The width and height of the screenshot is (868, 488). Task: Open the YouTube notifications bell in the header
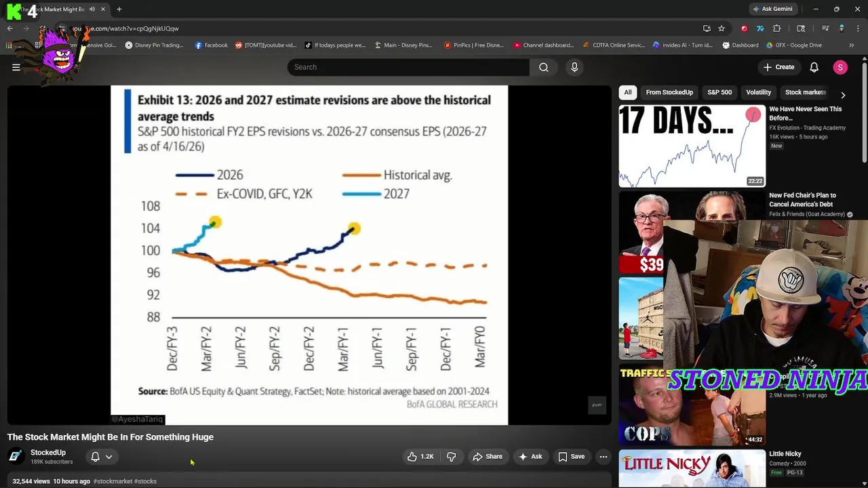pyautogui.click(x=814, y=67)
